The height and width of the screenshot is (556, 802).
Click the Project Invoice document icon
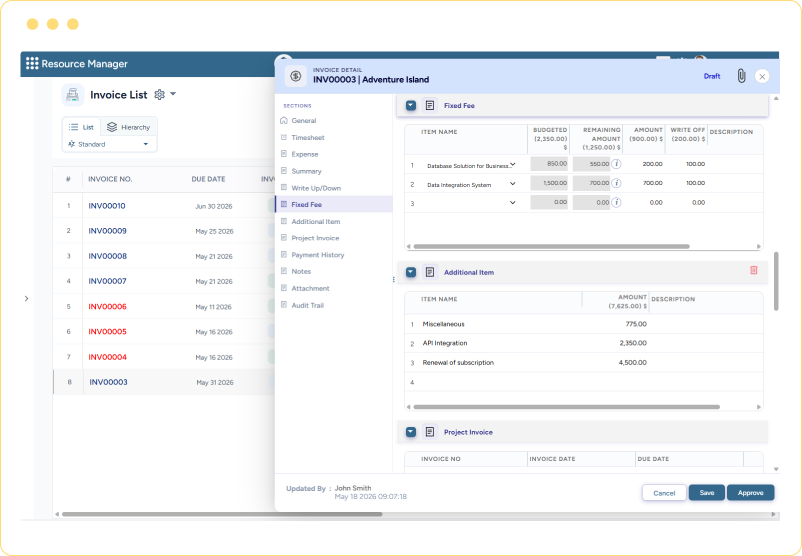coord(430,432)
